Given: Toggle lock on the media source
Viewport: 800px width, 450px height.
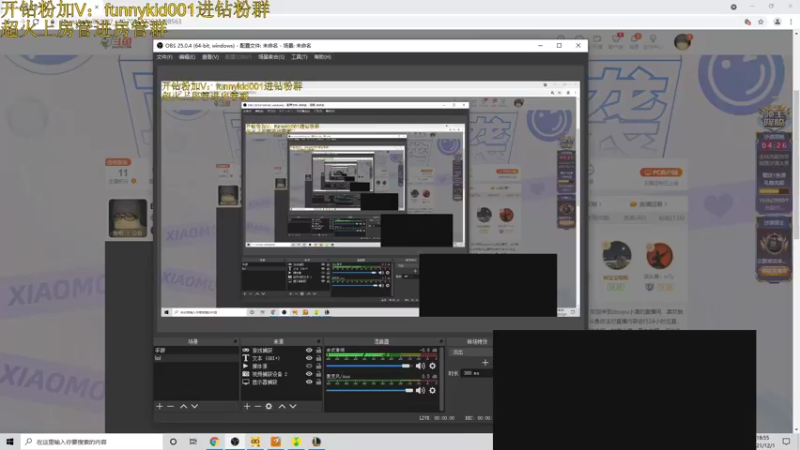Looking at the screenshot, I should tap(318, 366).
